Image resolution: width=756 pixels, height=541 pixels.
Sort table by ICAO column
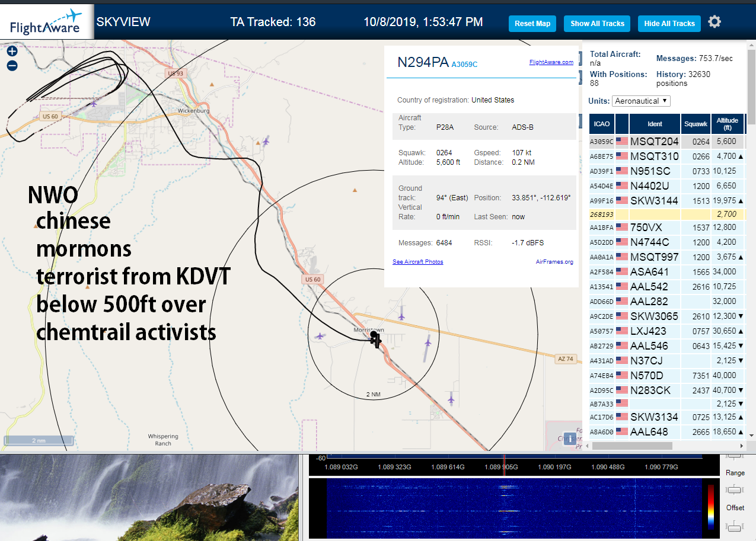point(602,124)
